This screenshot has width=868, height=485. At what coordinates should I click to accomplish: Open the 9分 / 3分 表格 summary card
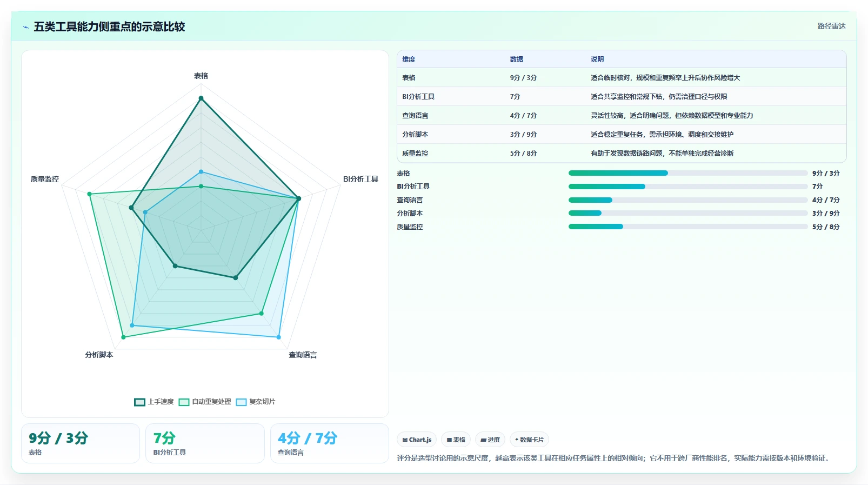pyautogui.click(x=81, y=443)
